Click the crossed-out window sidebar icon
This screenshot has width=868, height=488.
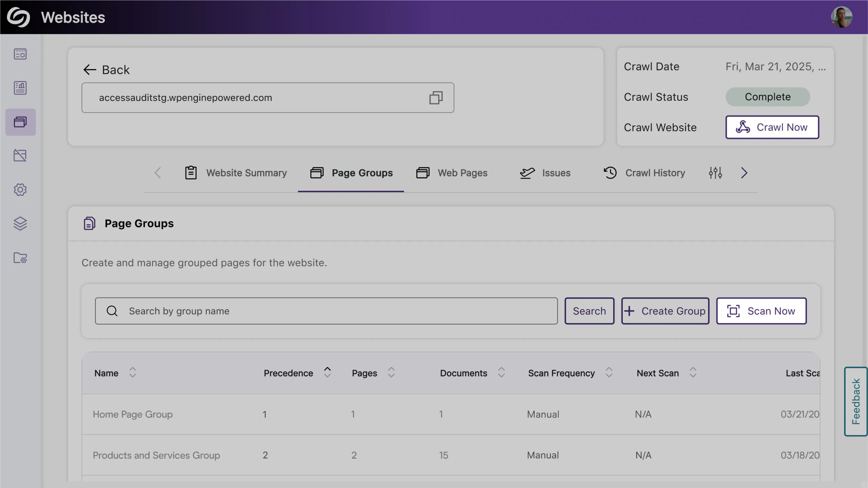tap(20, 156)
